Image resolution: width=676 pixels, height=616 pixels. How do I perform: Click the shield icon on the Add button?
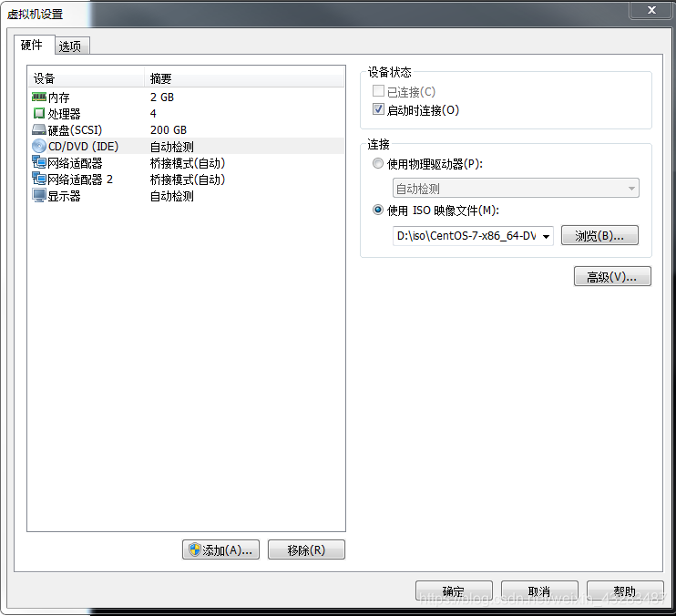195,549
